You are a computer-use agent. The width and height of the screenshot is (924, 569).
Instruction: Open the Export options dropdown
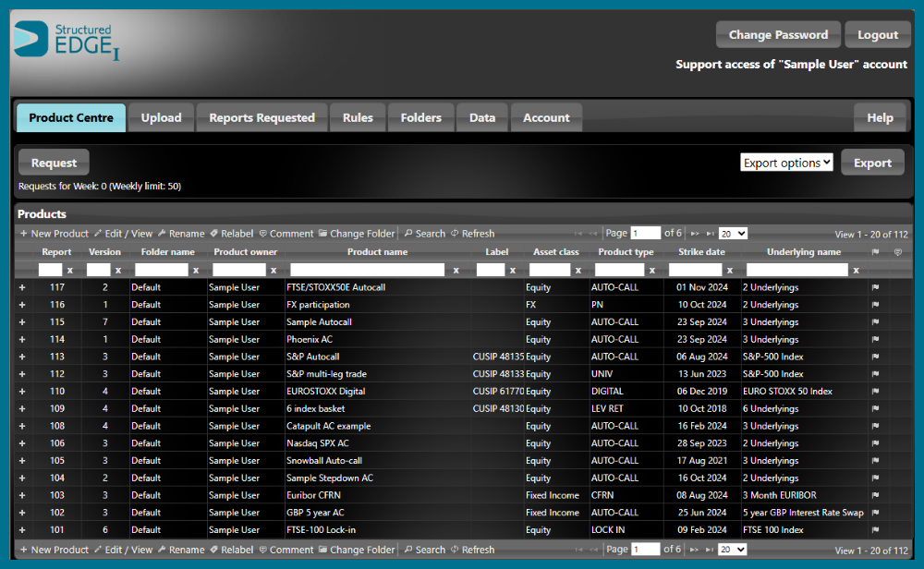tap(786, 163)
